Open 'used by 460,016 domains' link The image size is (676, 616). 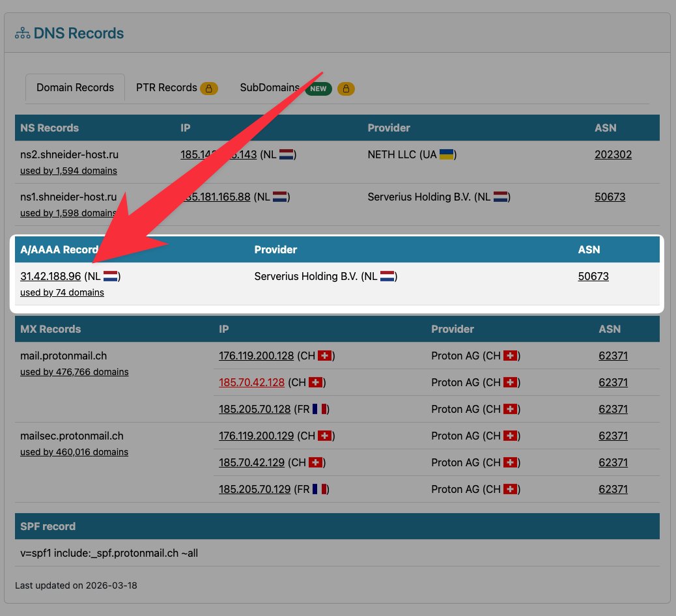tap(74, 452)
